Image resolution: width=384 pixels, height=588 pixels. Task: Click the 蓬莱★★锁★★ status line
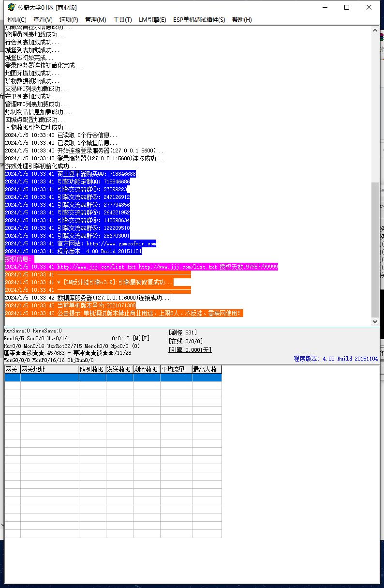pos(67,353)
